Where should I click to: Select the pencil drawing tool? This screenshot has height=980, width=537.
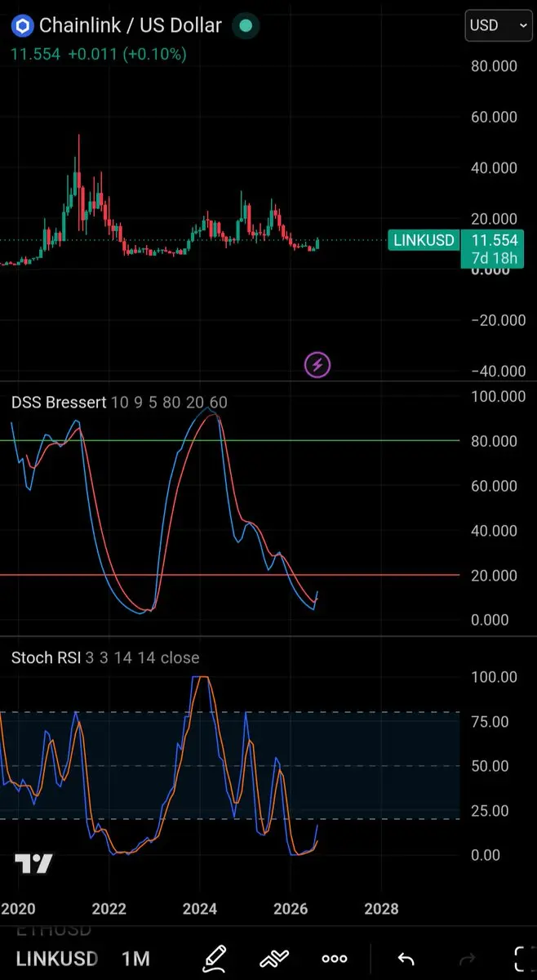(x=215, y=958)
